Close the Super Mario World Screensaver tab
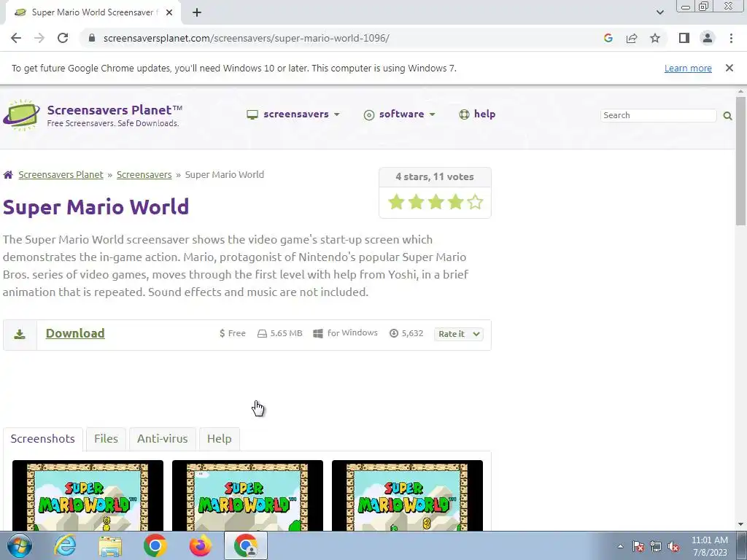Viewport: 747px width, 560px height. 169,12
